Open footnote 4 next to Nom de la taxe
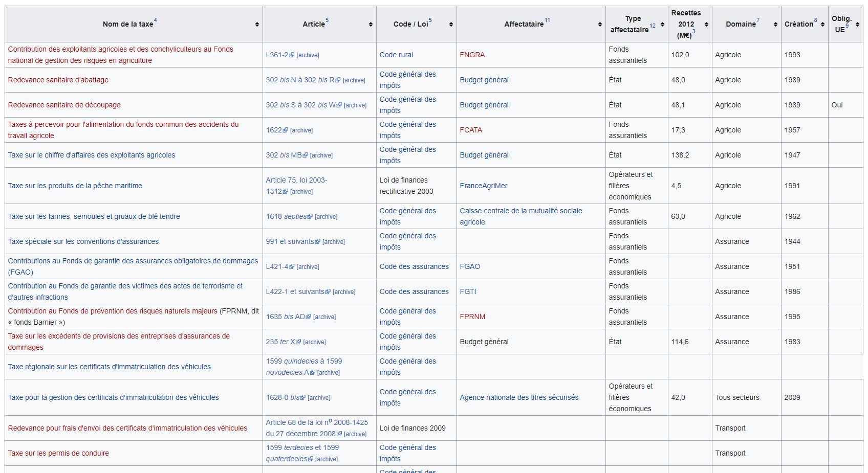Screen dimensions: 868x473 coord(156,20)
